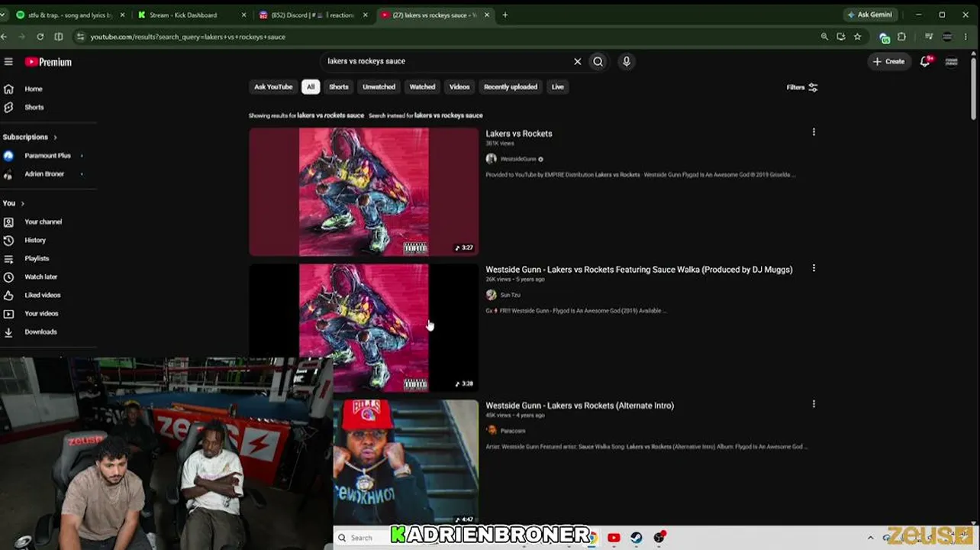Image resolution: width=980 pixels, height=550 pixels.
Task: Click the YouTube search input field
Action: pos(446,62)
